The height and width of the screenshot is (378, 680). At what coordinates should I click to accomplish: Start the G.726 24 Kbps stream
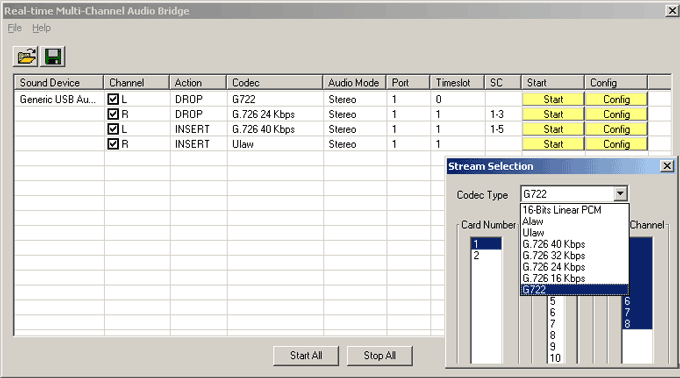(x=553, y=114)
